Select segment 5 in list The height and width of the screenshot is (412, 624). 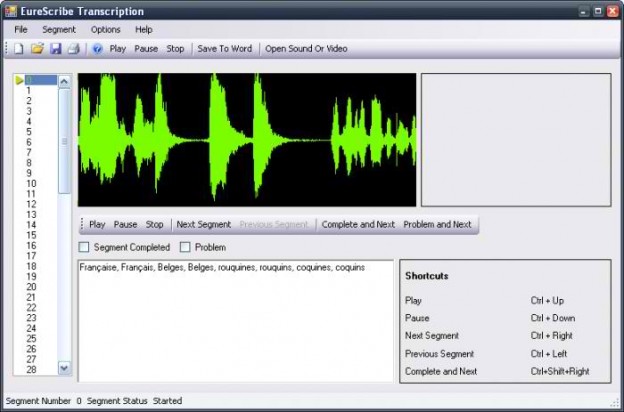[x=29, y=132]
